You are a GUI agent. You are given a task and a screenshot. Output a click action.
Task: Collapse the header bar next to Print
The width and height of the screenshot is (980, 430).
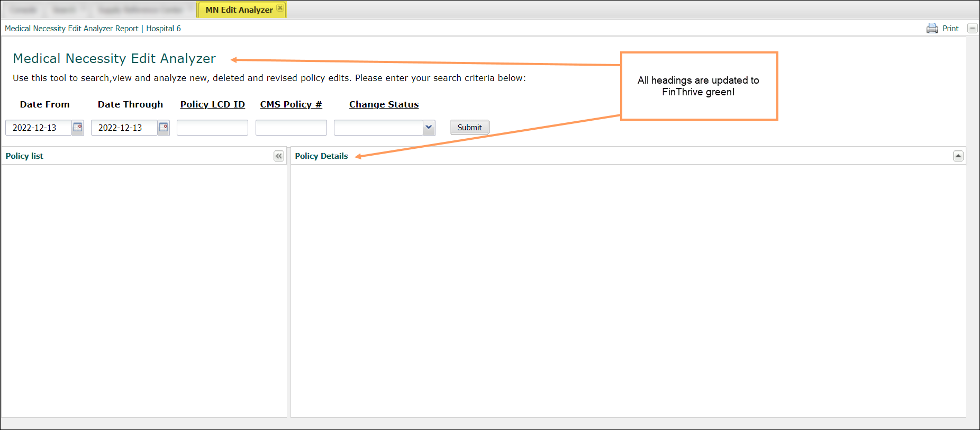(972, 29)
